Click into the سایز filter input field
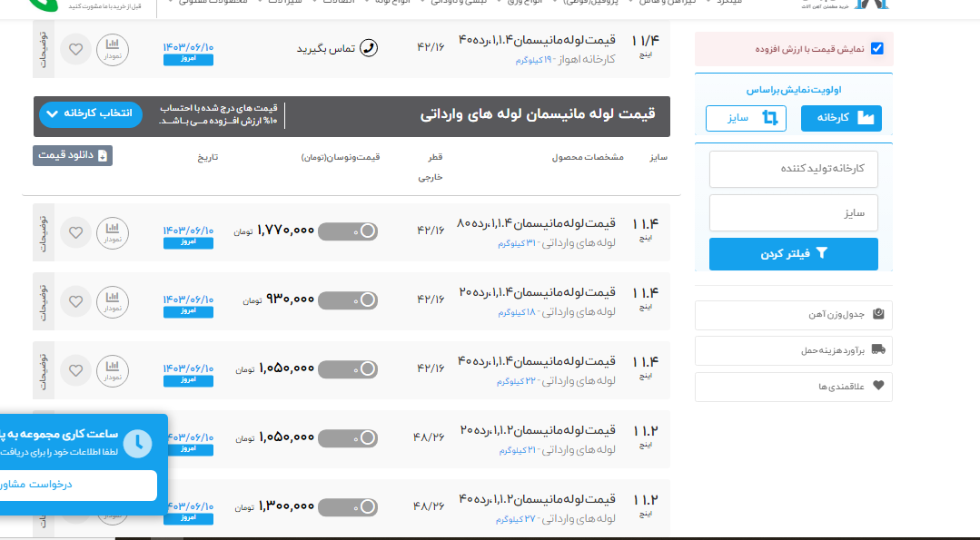The image size is (980, 540). tap(793, 213)
